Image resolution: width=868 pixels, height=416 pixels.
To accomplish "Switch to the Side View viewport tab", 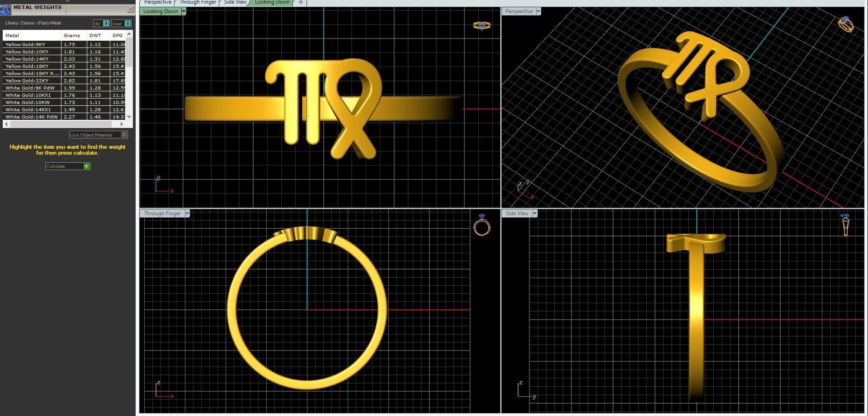I will [235, 2].
